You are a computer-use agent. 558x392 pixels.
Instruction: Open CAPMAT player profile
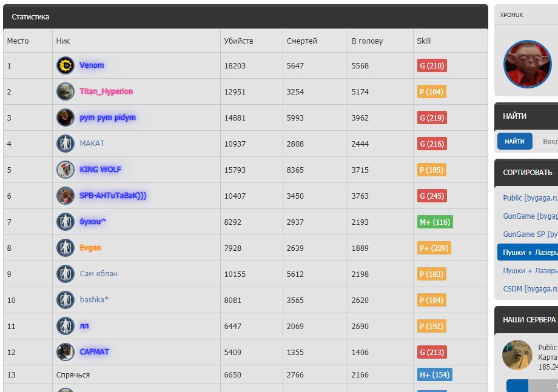pyautogui.click(x=94, y=352)
